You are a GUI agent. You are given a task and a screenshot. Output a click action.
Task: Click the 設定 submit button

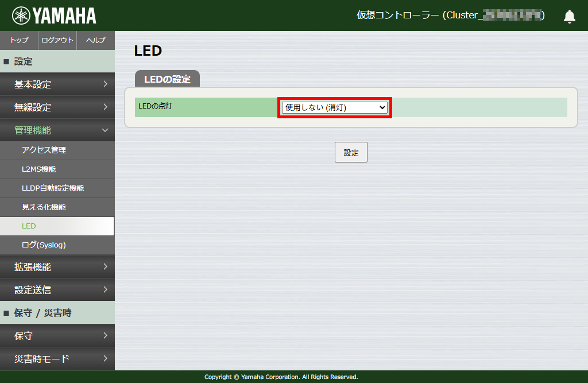click(x=351, y=152)
